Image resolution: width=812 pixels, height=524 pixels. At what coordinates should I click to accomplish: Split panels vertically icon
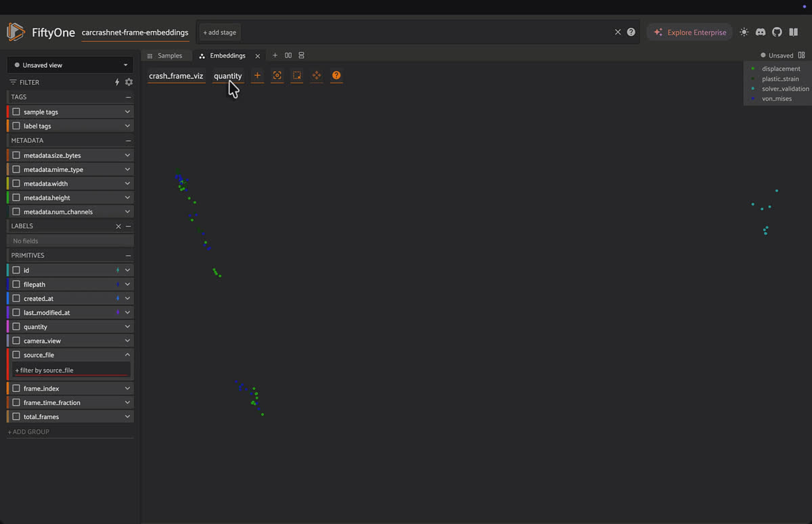point(302,56)
